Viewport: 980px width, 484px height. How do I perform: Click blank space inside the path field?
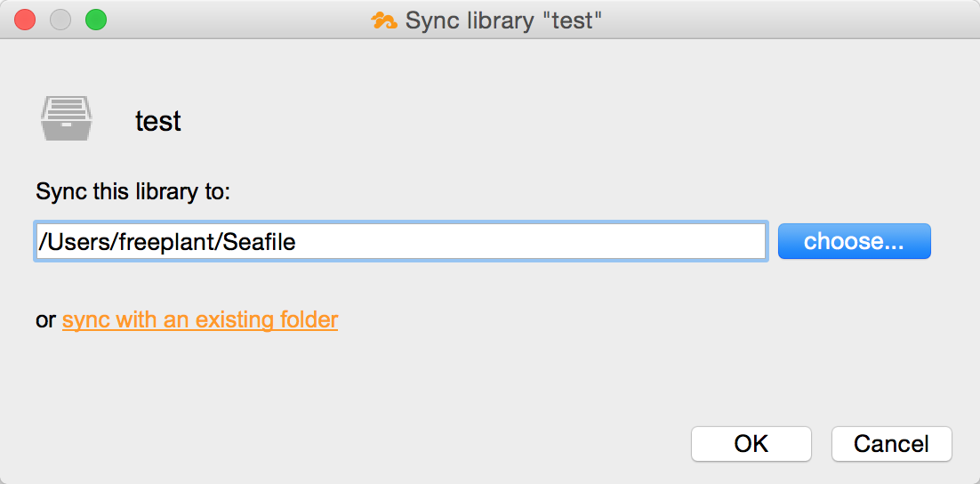tap(531, 241)
